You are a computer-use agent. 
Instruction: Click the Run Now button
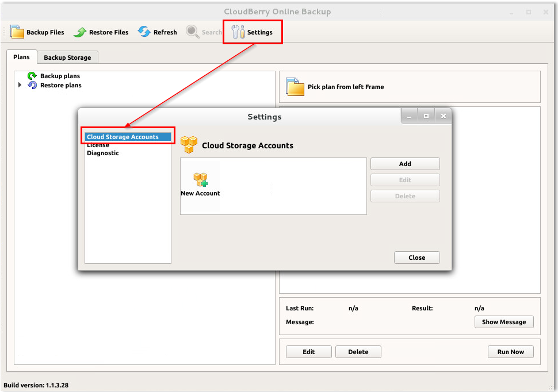pos(510,352)
